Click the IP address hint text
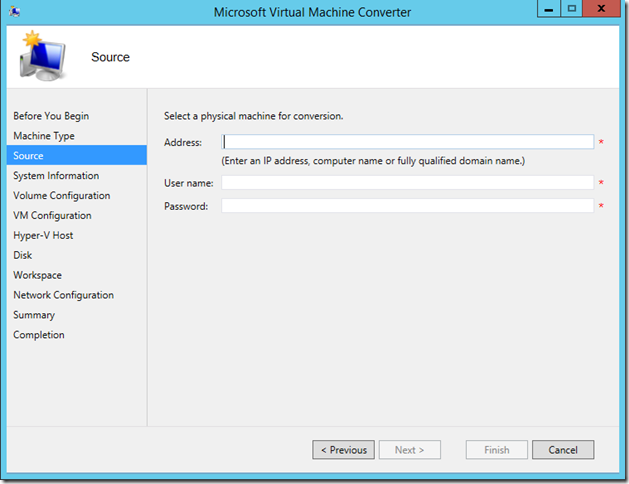Screen dimensions: 629x484 pos(373,161)
